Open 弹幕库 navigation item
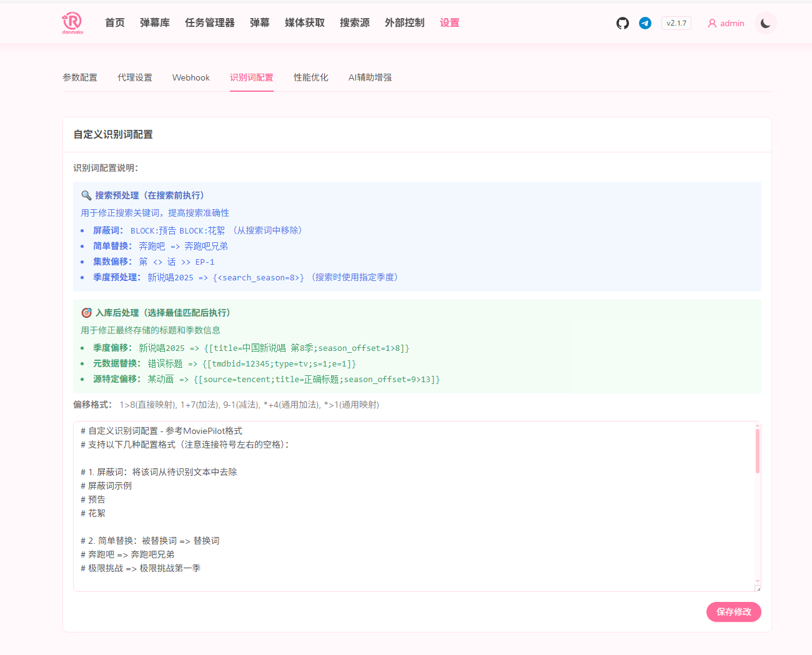 tap(155, 22)
